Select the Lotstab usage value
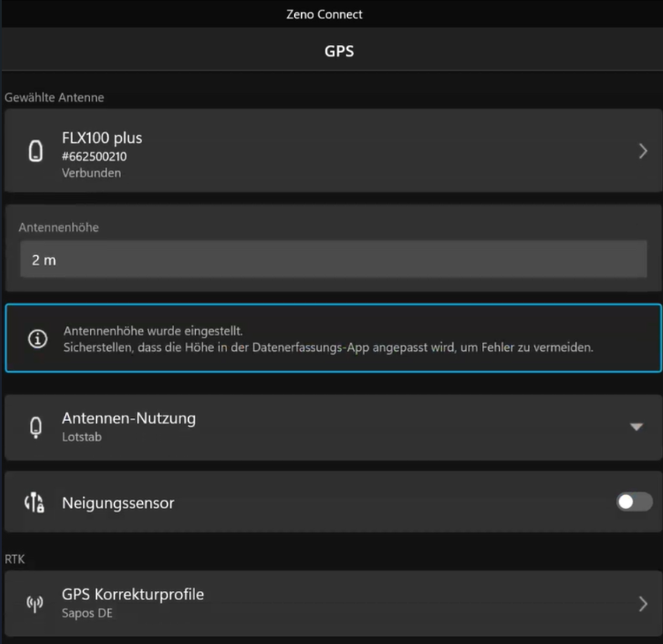The height and width of the screenshot is (644, 663). pyautogui.click(x=81, y=437)
